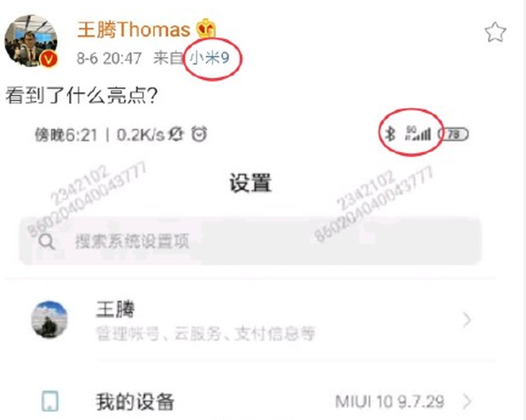Open the 王腾 account row
The image size is (526, 420).
tap(251, 320)
